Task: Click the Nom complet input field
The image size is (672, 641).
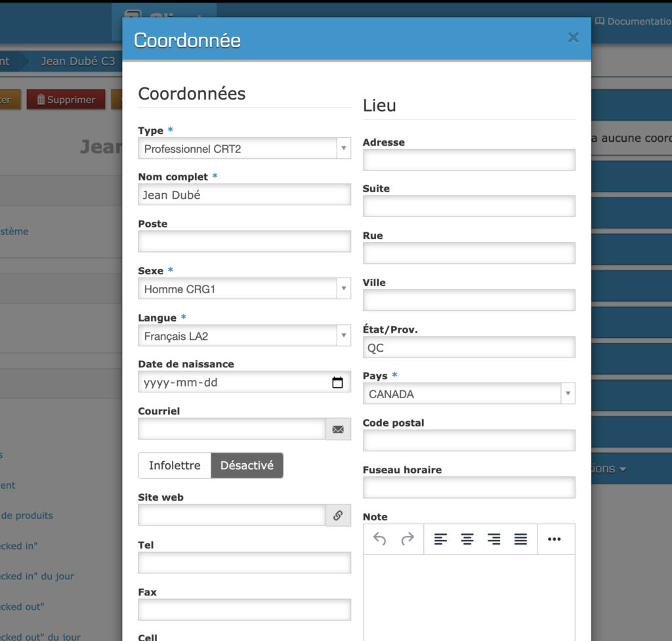Action: pos(244,195)
